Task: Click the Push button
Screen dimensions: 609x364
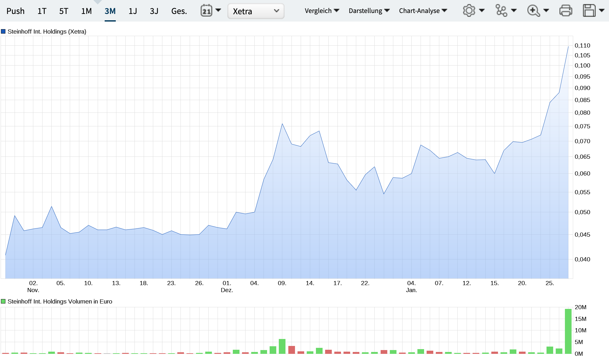Action: (x=16, y=10)
